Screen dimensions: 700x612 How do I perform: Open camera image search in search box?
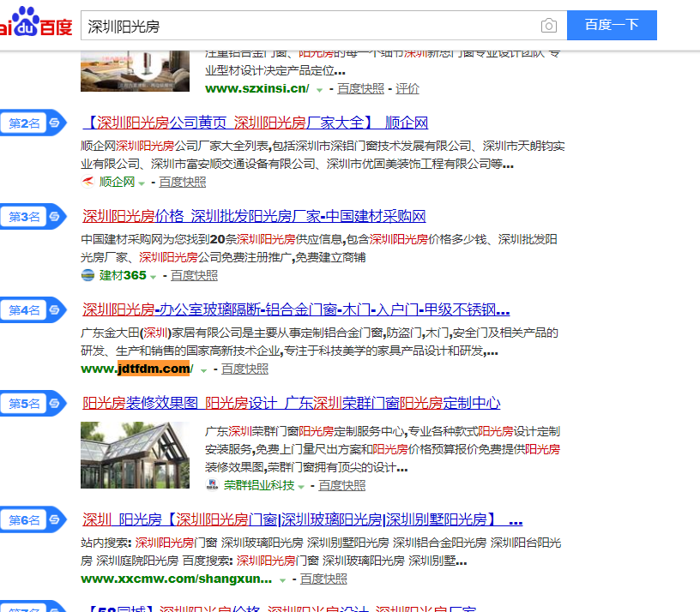549,26
